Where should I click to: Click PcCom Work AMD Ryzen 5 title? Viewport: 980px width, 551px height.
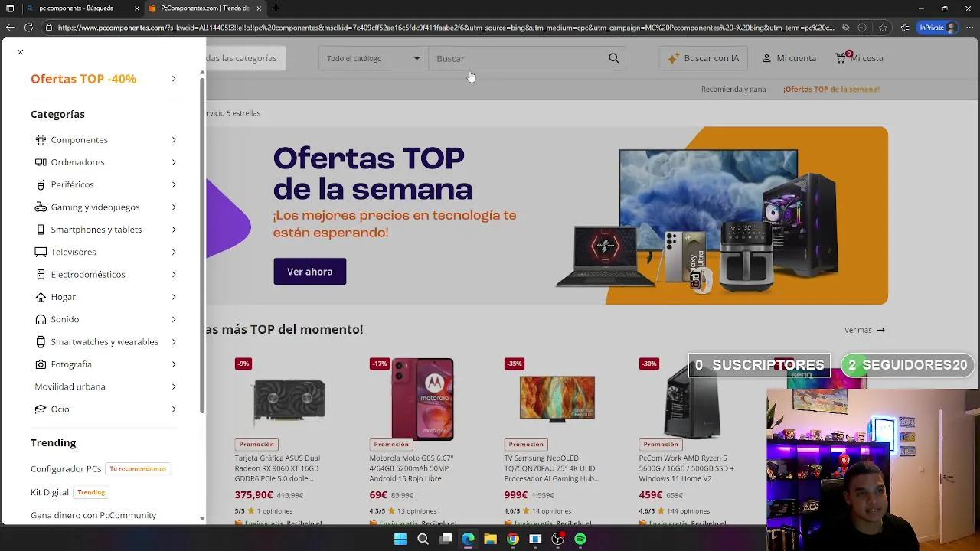tap(687, 468)
